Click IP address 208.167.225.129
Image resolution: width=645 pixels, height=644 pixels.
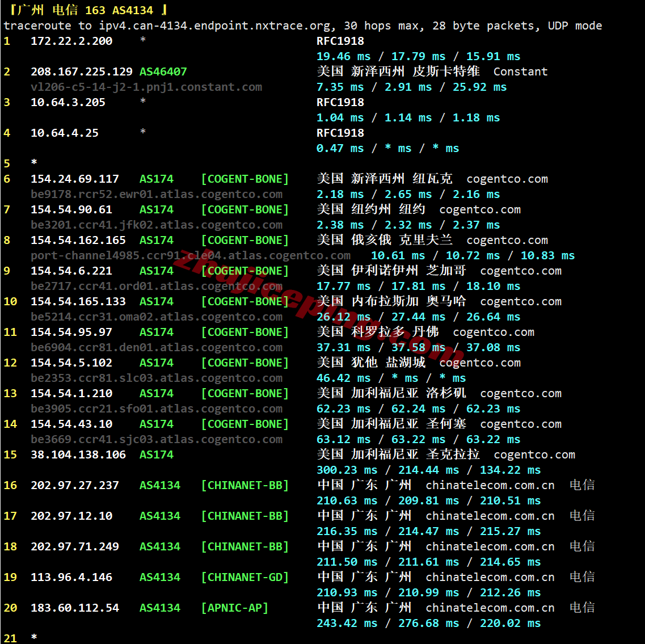(82, 71)
